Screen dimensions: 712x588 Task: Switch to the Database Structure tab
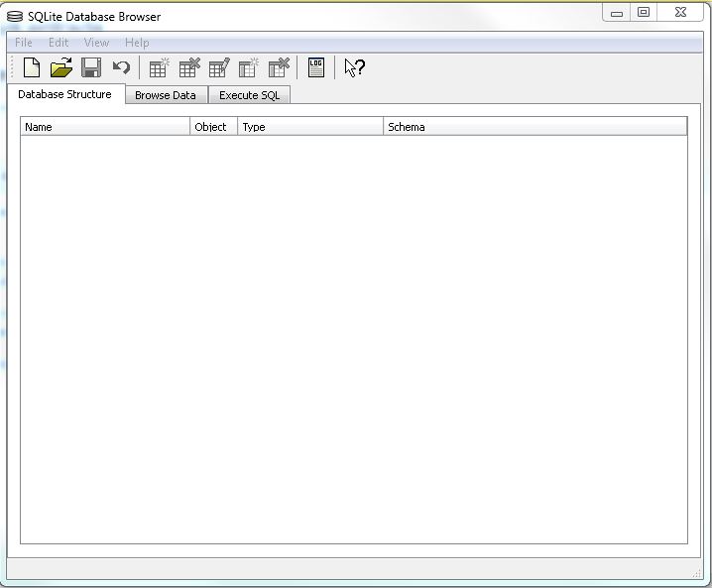(x=64, y=94)
